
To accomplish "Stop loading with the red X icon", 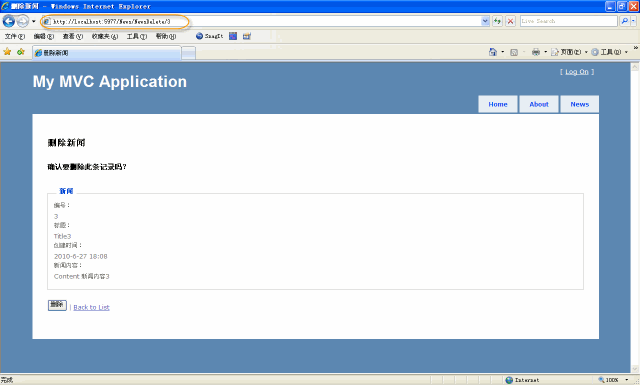I will 510,21.
